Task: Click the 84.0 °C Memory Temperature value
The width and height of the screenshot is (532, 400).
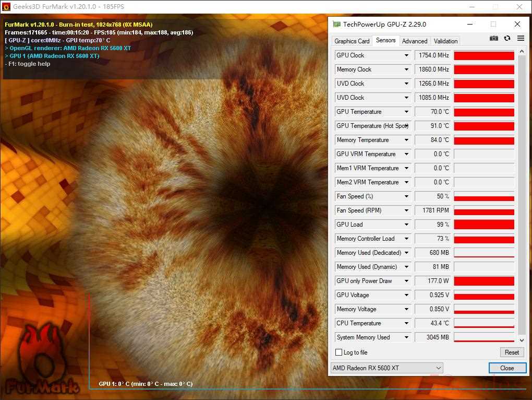Action: 433,140
